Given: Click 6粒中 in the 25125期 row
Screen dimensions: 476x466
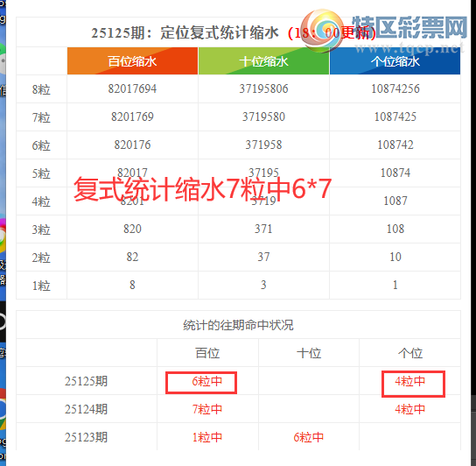Looking at the screenshot, I should pyautogui.click(x=207, y=381).
